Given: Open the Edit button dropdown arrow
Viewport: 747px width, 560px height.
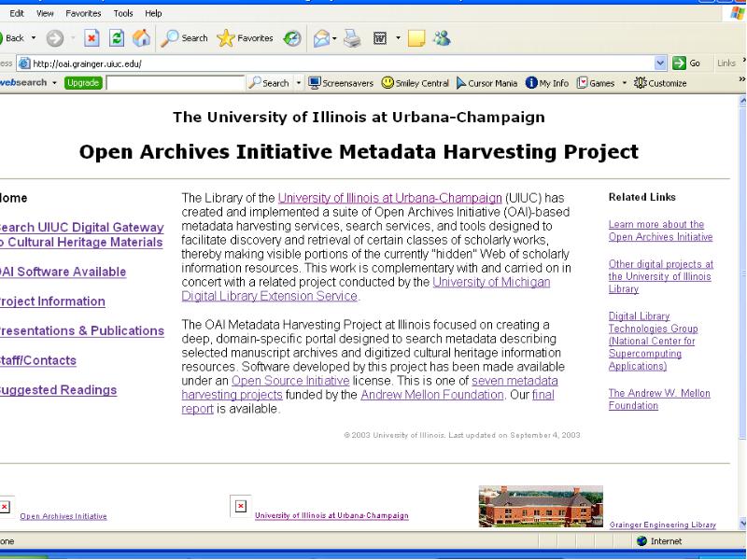Looking at the screenshot, I should (x=398, y=38).
